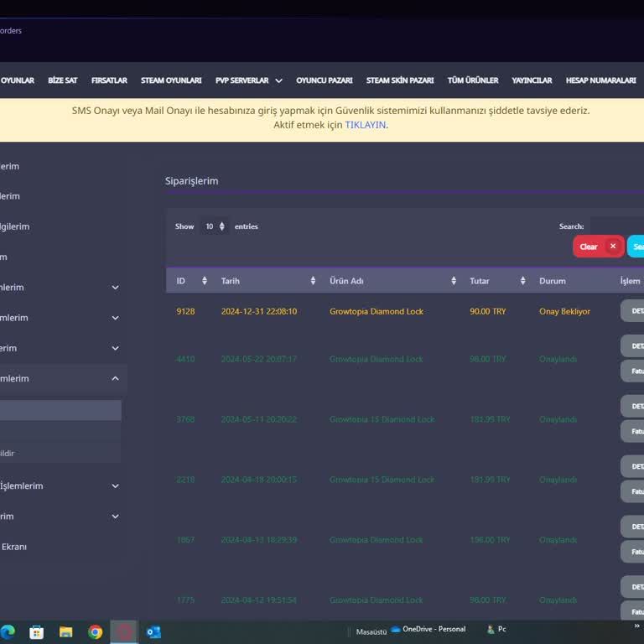644x644 pixels.
Task: Open Microsoft Edge from the taskbar
Action: click(x=8, y=631)
